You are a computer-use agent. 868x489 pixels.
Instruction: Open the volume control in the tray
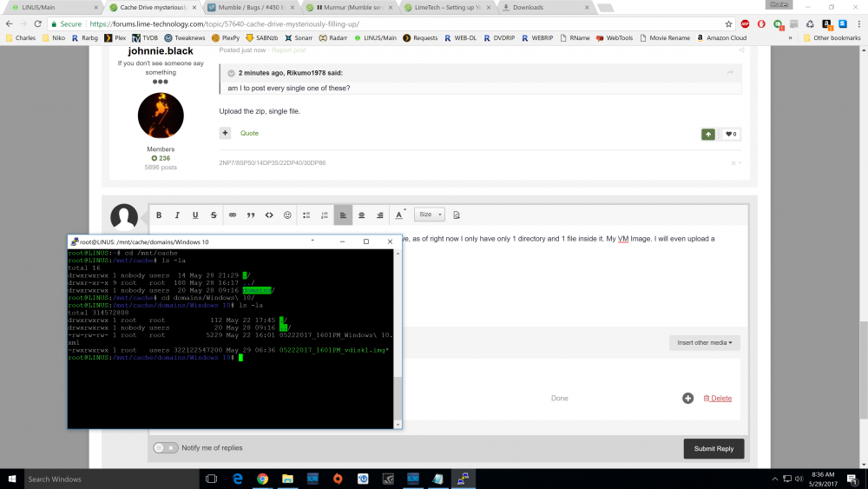tap(799, 479)
